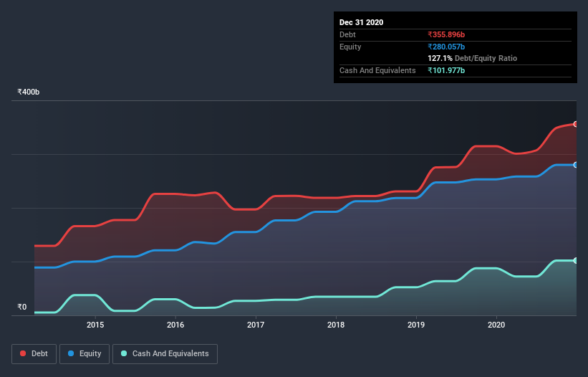Click the Equity label in tooltip
Viewport: 588px width, 377px height.
[x=350, y=47]
